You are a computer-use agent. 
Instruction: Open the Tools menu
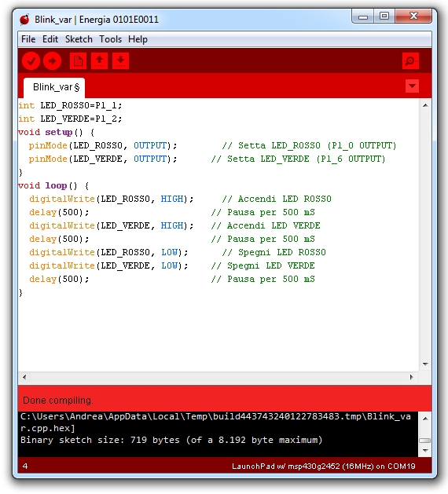coord(110,39)
